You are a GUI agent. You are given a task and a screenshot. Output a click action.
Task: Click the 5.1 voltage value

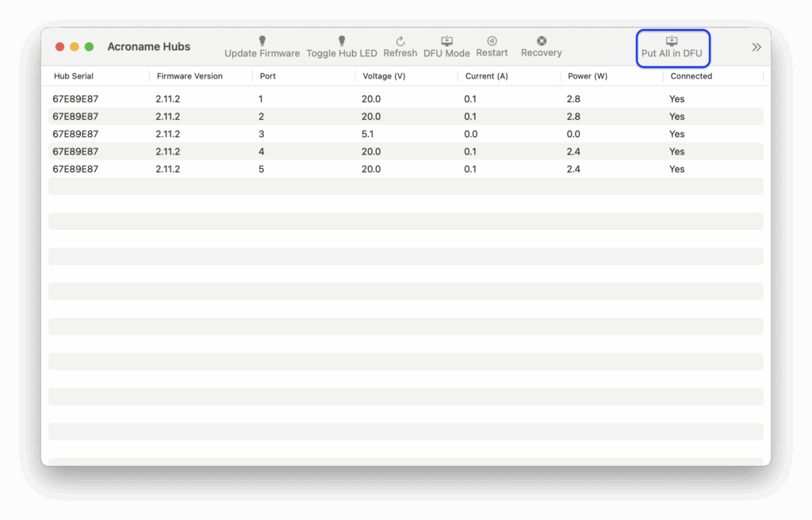pos(368,134)
